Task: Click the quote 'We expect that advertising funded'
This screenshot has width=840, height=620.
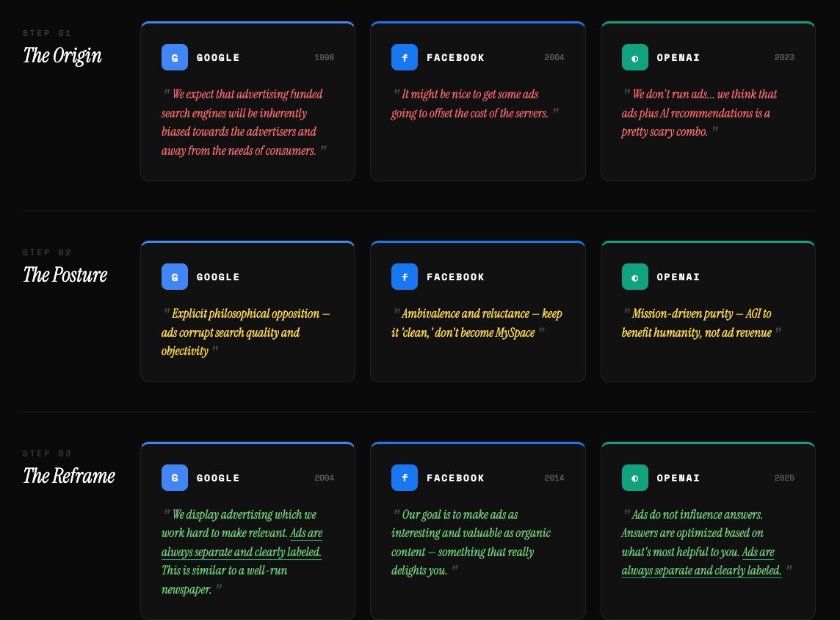Action: coord(244,122)
